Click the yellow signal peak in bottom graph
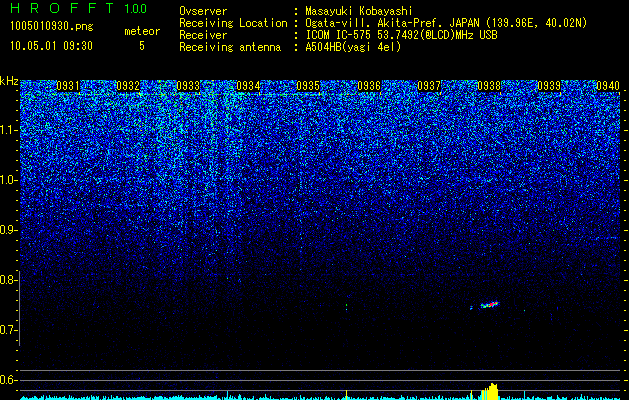The width and height of the screenshot is (629, 400). click(x=490, y=392)
